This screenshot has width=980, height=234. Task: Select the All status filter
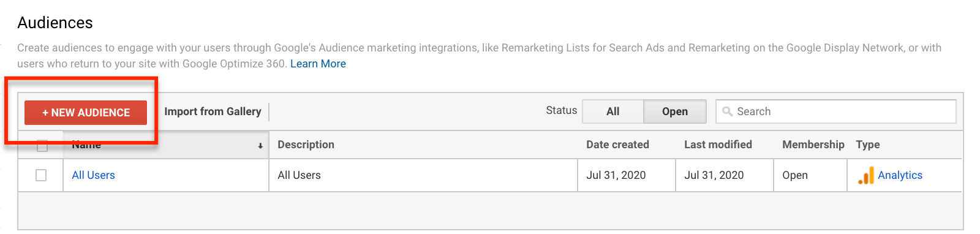(x=612, y=111)
